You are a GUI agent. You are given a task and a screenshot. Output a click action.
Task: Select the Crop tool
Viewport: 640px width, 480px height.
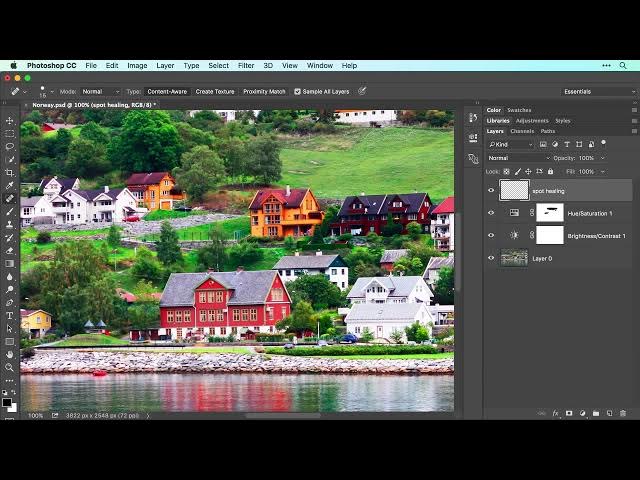(x=10, y=172)
